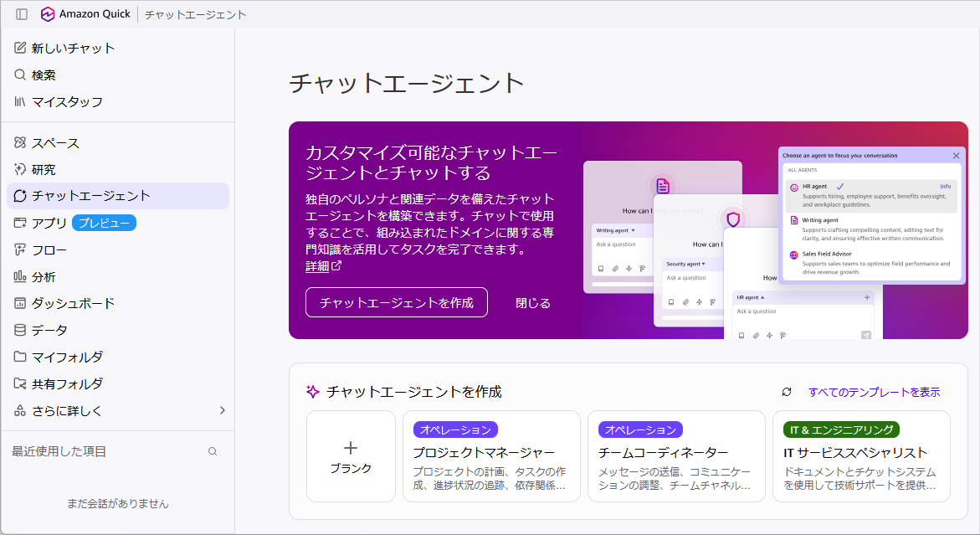
Task: Click the チャットエージェントを作成 banner button
Action: click(396, 302)
